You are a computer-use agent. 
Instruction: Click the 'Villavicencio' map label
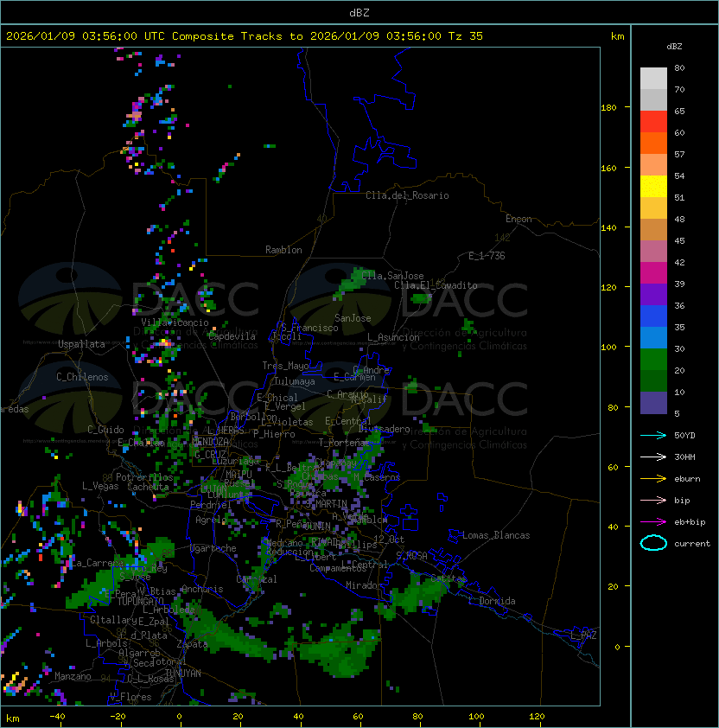(175, 322)
